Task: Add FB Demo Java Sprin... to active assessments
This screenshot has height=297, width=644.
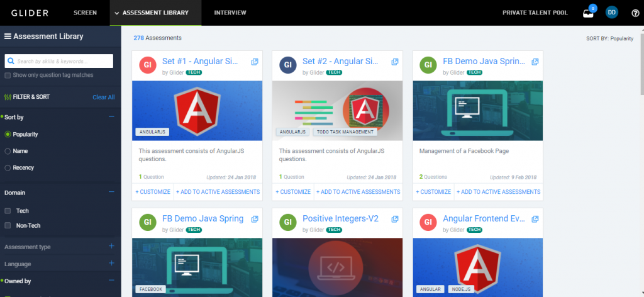Action: tap(499, 192)
